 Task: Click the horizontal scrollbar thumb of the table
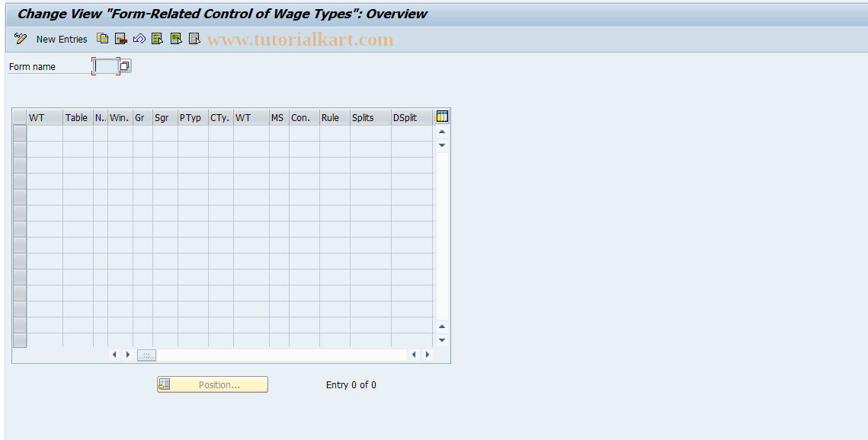tap(146, 355)
